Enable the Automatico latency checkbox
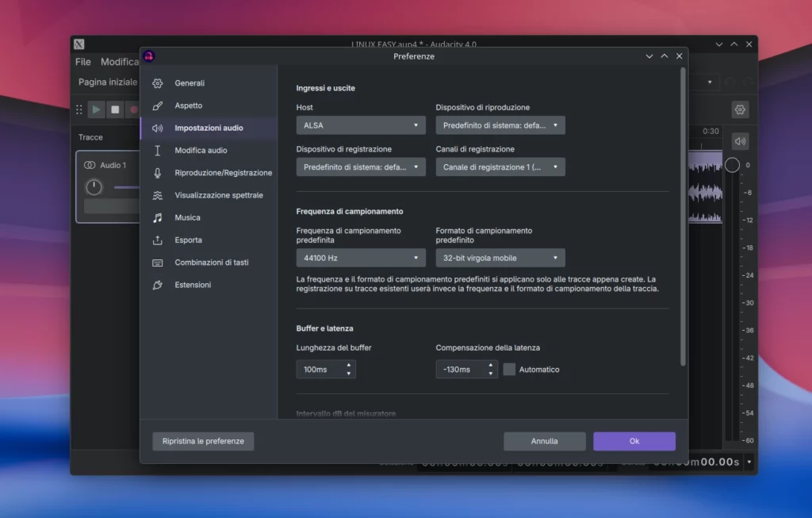This screenshot has width=812, height=518. [510, 370]
